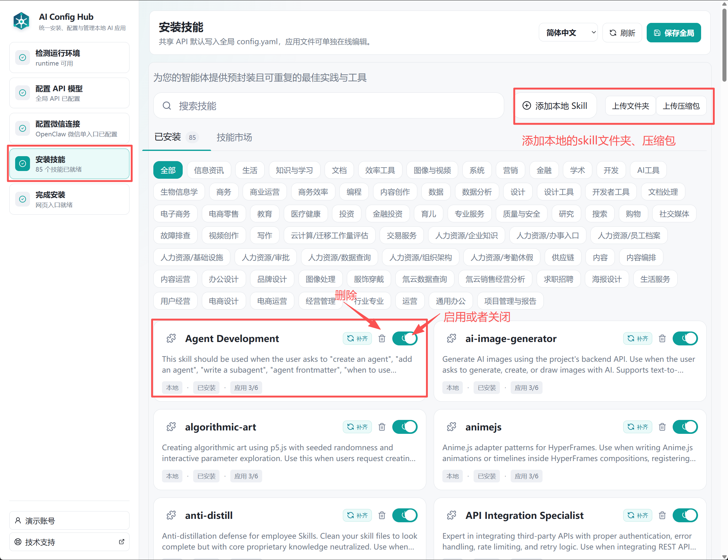
Task: Filter by 信息资讯 category
Action: pos(209,170)
